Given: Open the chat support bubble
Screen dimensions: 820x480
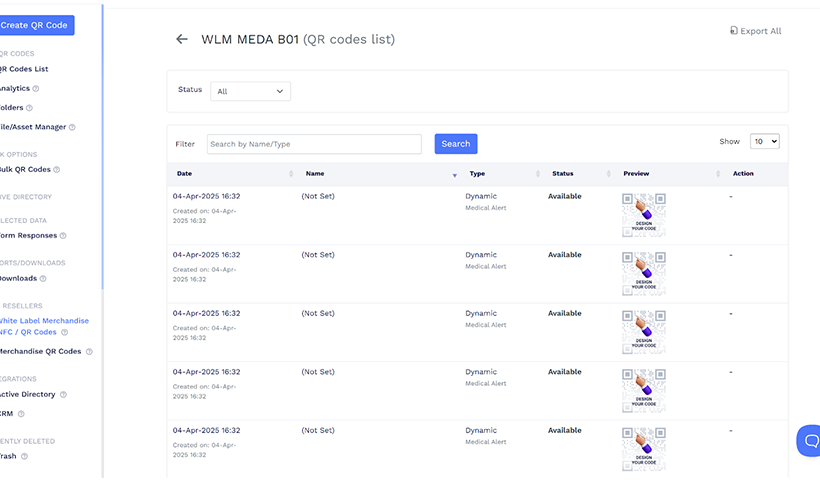Looking at the screenshot, I should click(x=810, y=440).
